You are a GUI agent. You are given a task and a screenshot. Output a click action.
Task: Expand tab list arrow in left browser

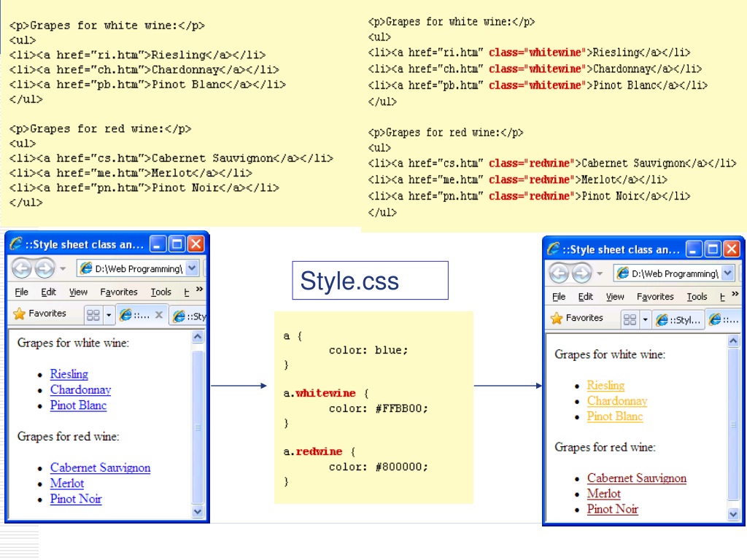tap(109, 315)
